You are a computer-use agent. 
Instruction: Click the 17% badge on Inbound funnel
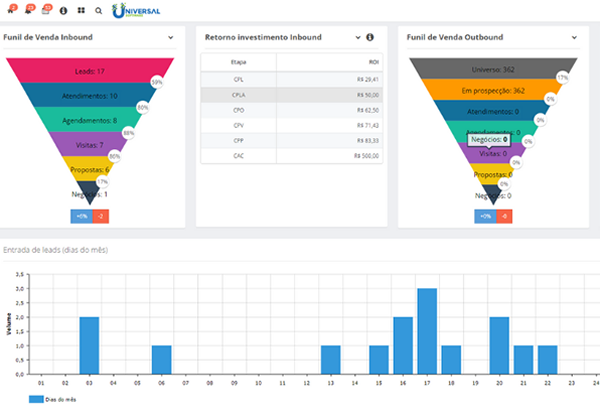coord(102,182)
